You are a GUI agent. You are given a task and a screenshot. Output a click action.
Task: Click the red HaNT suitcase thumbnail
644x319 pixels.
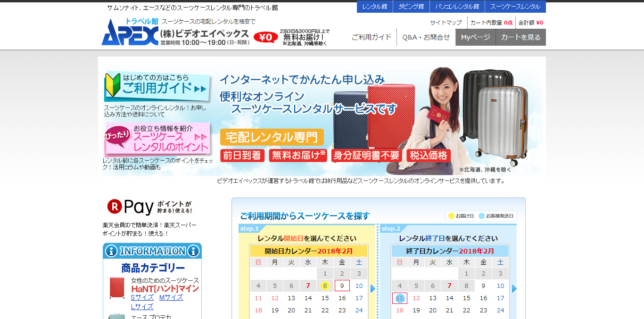pos(117,288)
